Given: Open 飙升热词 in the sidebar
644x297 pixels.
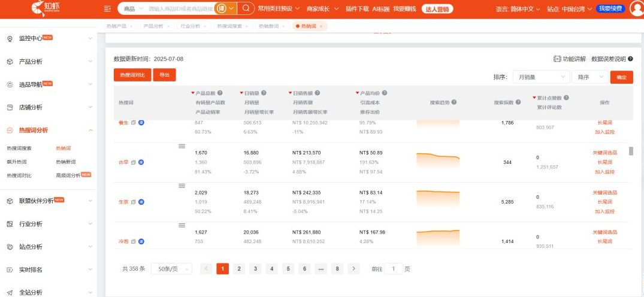Looking at the screenshot, I should tap(16, 162).
